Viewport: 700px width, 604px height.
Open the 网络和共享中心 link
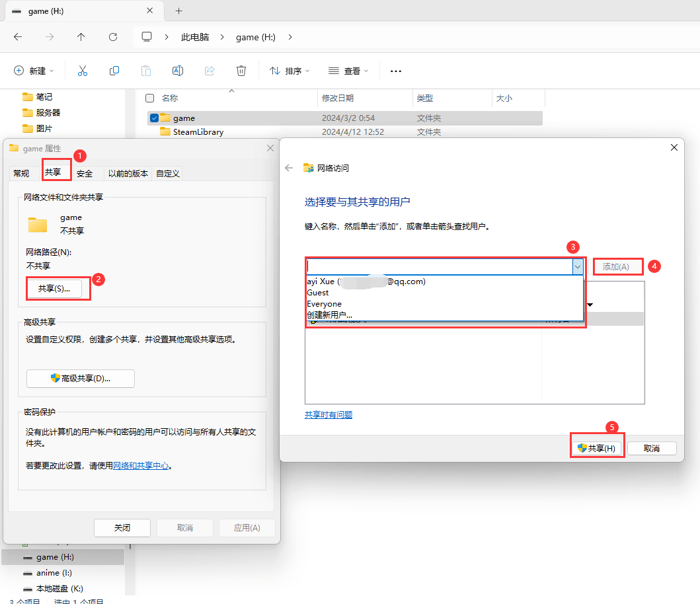tap(141, 466)
